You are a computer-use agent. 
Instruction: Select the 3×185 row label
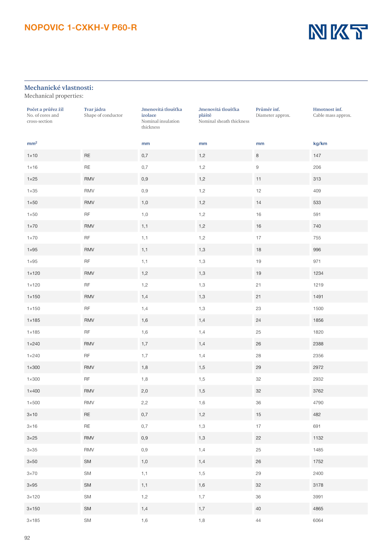click(x=33, y=520)
